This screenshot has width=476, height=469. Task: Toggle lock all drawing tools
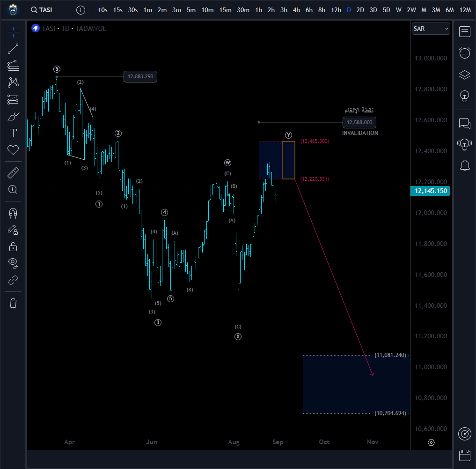(13, 246)
